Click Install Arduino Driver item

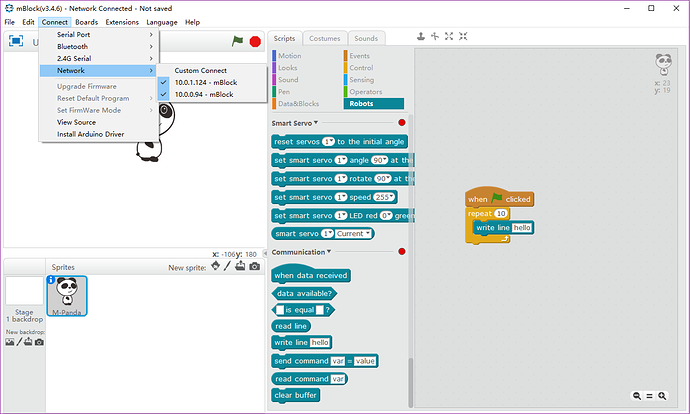click(90, 134)
